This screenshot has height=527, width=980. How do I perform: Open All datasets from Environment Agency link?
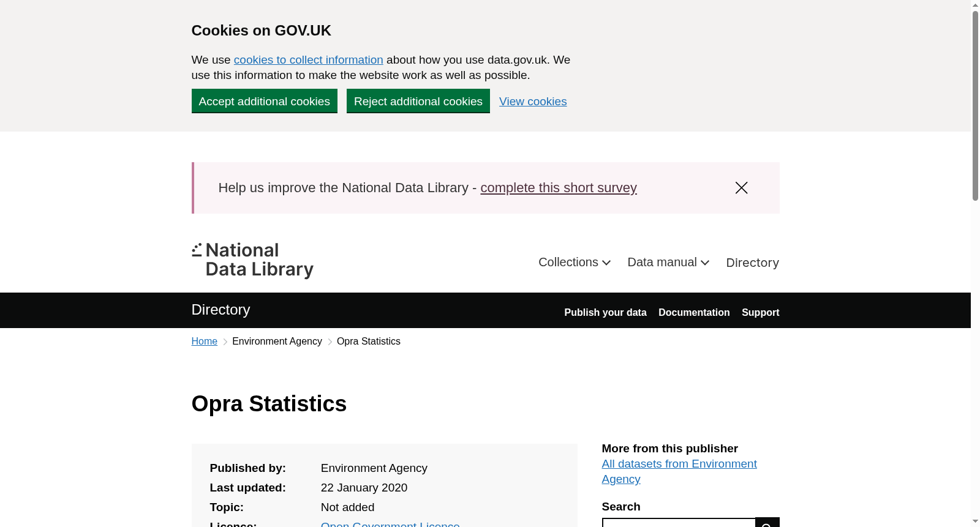click(679, 471)
